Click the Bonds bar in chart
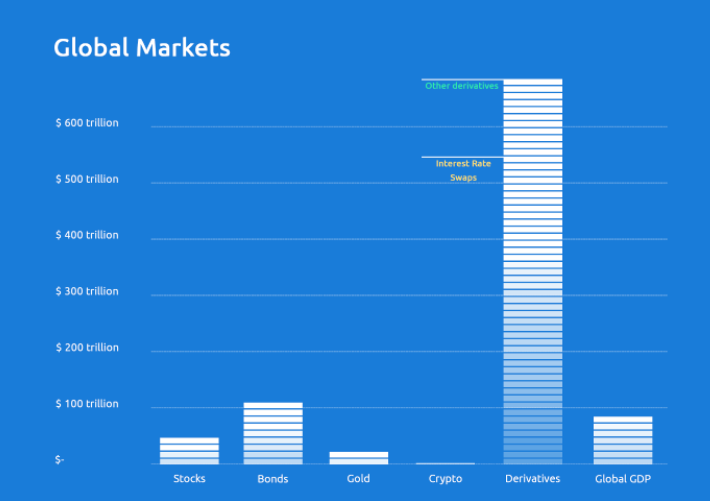710x501 pixels. coord(273,433)
